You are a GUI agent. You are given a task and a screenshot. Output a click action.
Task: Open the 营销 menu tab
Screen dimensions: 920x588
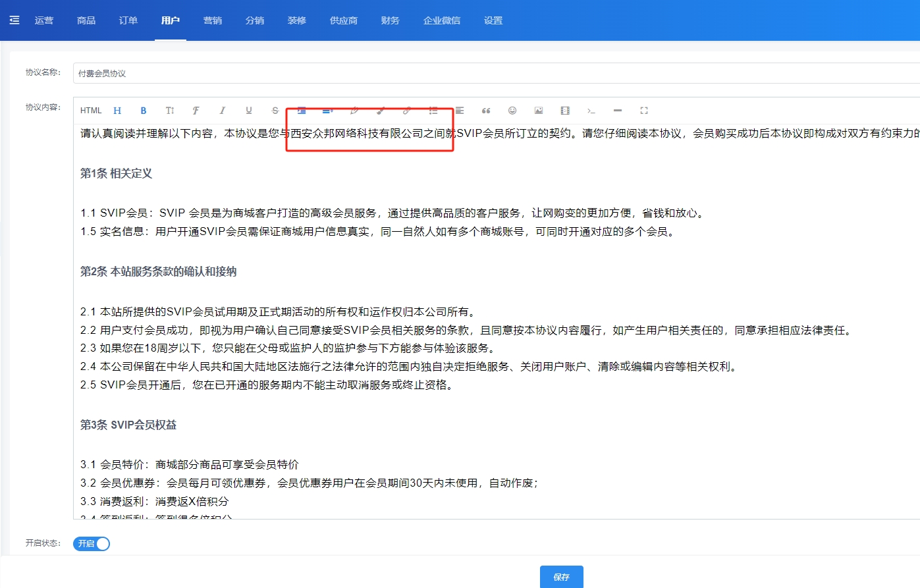213,20
